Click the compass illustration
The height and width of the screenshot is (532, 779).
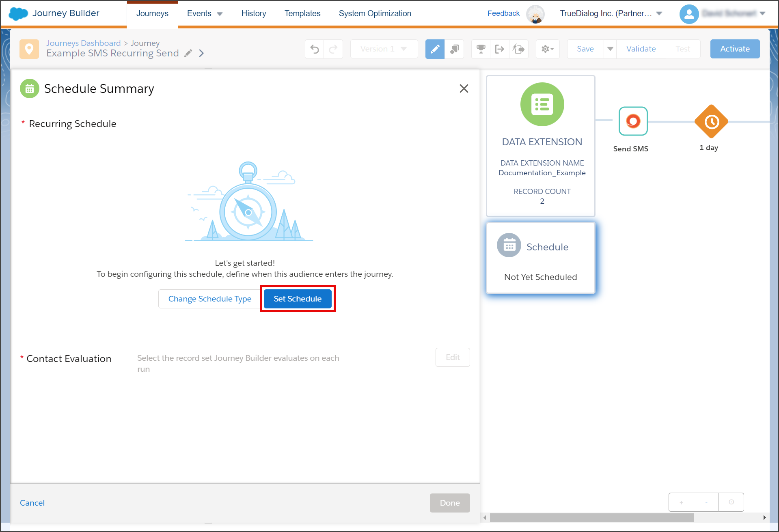pos(248,202)
